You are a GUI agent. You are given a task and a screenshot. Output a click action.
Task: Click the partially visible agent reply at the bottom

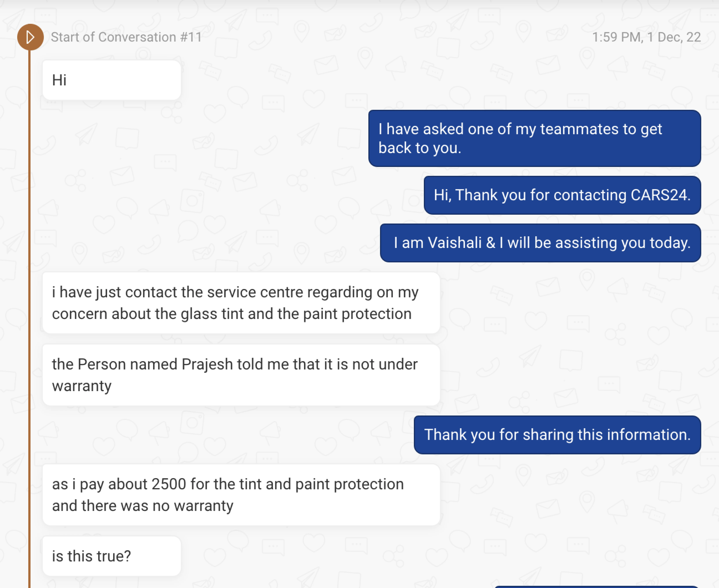click(x=596, y=586)
